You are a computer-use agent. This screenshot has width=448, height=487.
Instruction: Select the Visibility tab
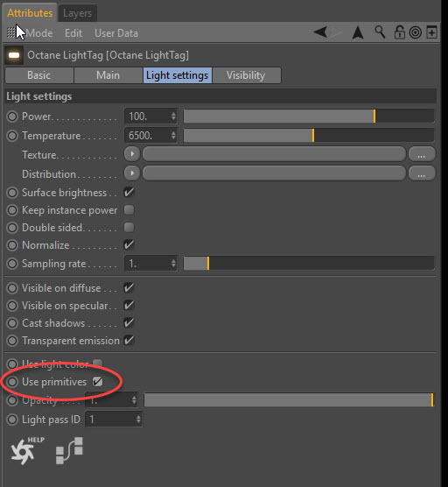click(246, 75)
